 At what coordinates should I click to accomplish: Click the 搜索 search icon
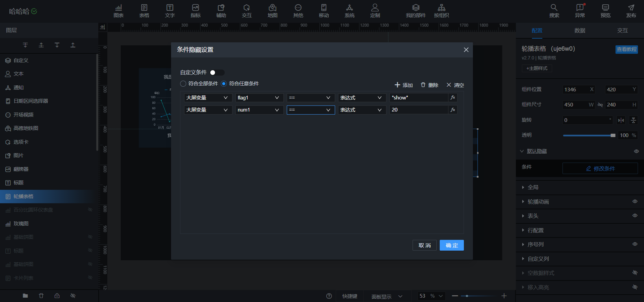click(554, 11)
